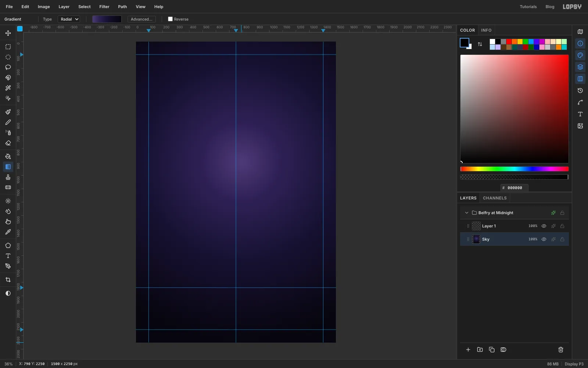This screenshot has height=368, width=588.
Task: Swap foreground and background colors
Action: click(480, 44)
